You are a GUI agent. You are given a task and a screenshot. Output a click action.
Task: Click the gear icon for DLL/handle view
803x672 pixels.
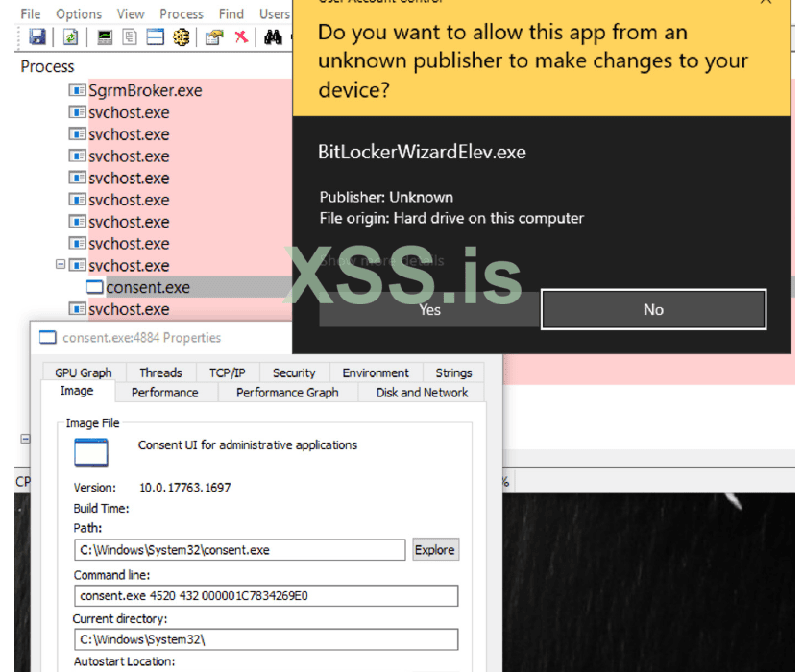[x=182, y=36]
